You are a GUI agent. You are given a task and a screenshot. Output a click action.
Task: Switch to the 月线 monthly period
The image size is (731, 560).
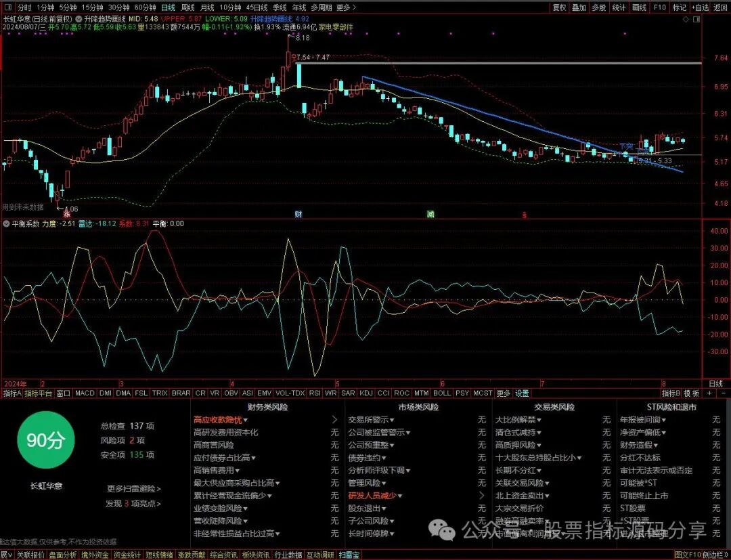[208, 7]
